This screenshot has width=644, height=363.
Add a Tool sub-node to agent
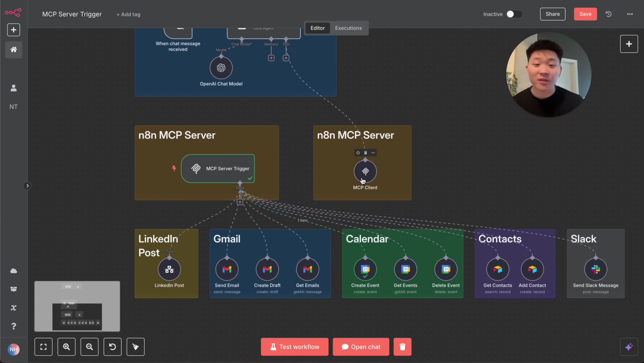(x=286, y=58)
